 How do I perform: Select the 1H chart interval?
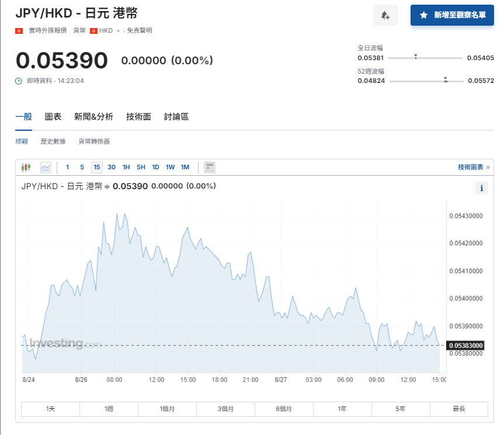pyautogui.click(x=126, y=168)
